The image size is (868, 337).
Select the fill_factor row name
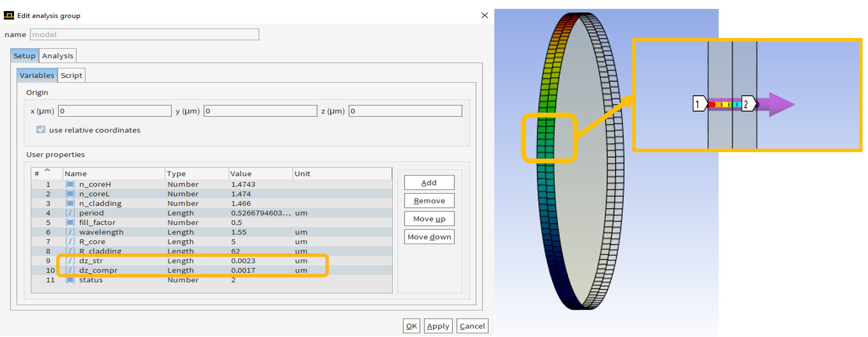(97, 223)
